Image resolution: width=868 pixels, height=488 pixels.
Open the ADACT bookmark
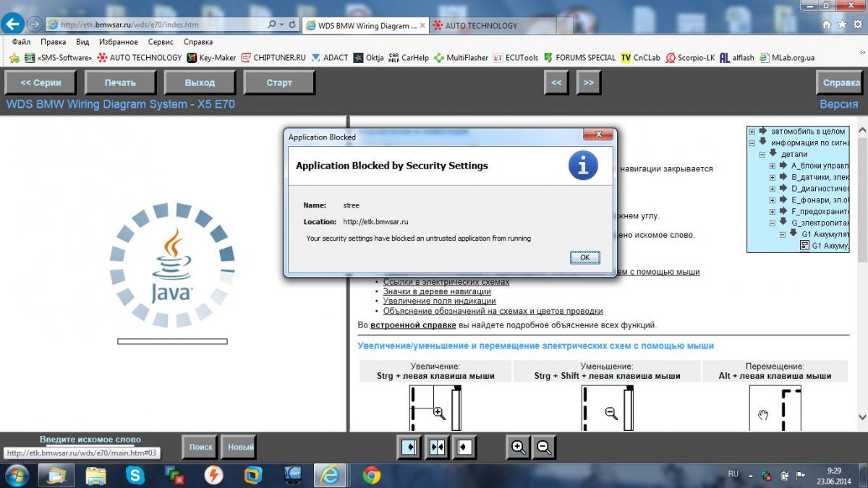tap(330, 58)
